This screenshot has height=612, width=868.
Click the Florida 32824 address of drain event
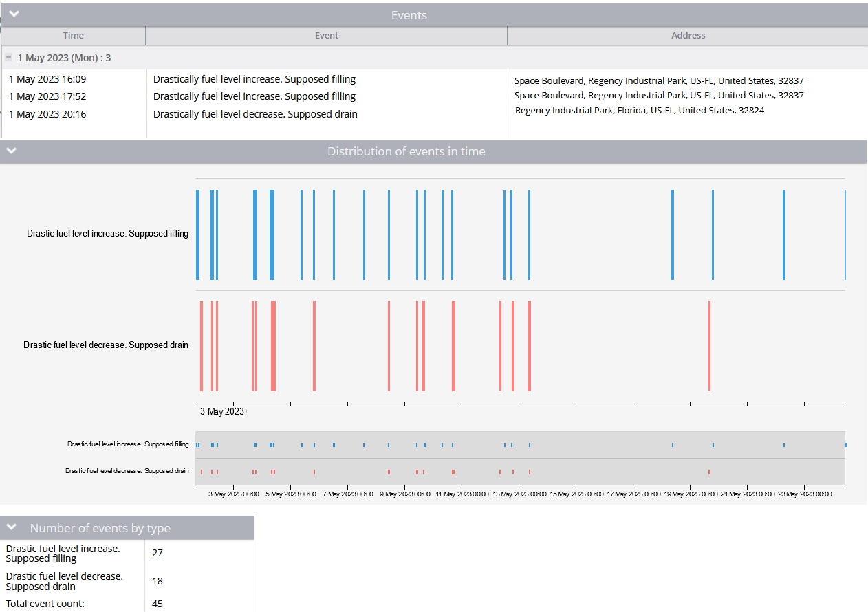tap(640, 110)
